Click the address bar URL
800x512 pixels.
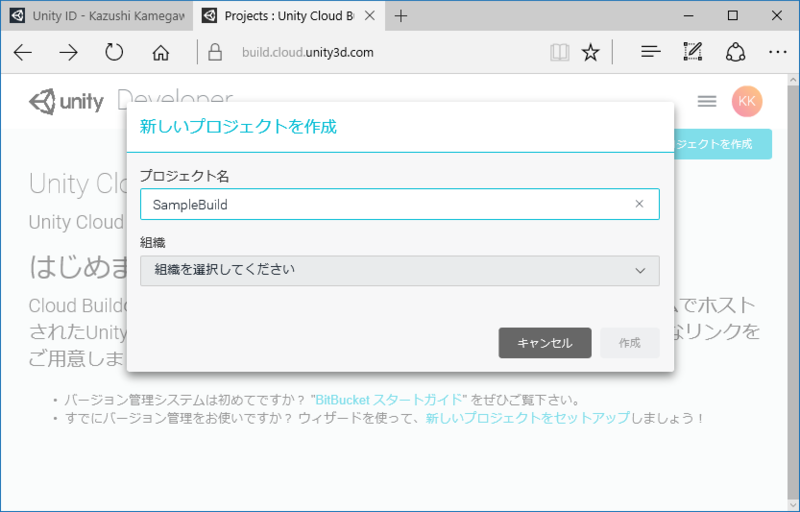tap(308, 53)
